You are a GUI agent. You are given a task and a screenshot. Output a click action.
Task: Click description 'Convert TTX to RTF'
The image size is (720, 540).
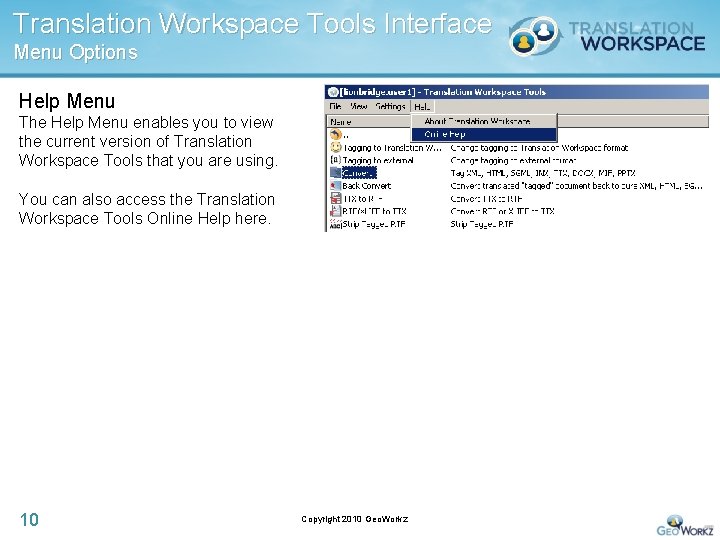(486, 198)
